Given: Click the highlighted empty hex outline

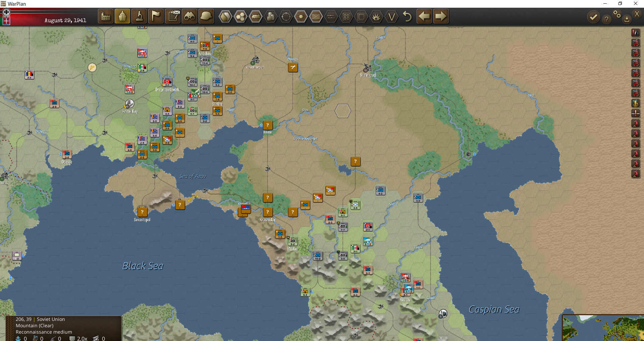Looking at the screenshot, I should coord(343,111).
